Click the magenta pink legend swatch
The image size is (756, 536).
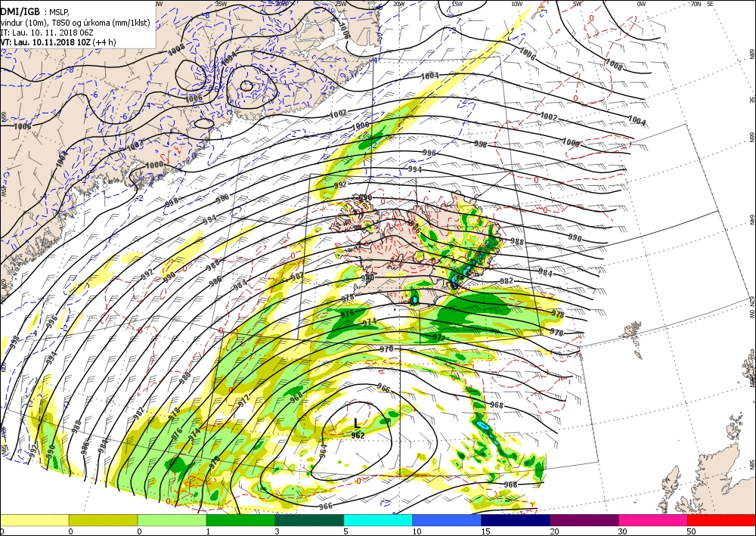tap(653, 520)
